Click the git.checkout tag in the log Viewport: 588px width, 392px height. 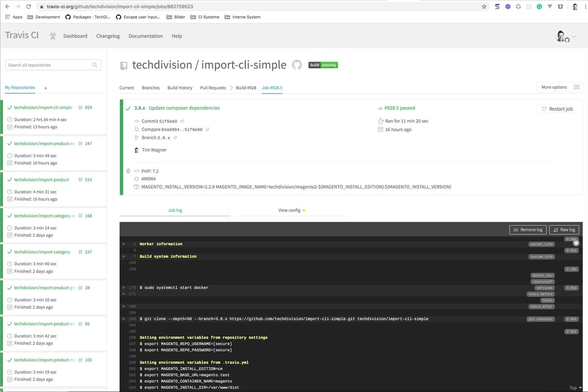[x=541, y=319]
